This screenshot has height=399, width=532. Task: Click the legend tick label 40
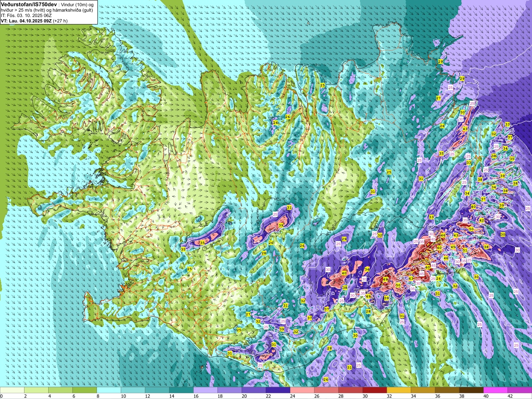486,396
